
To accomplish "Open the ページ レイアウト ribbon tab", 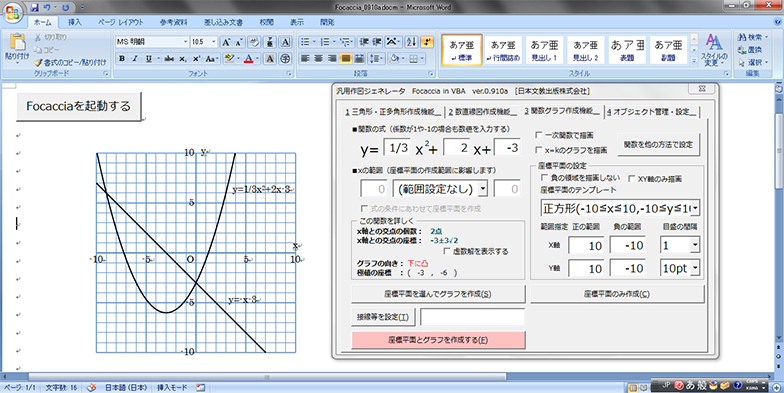I will 120,22.
